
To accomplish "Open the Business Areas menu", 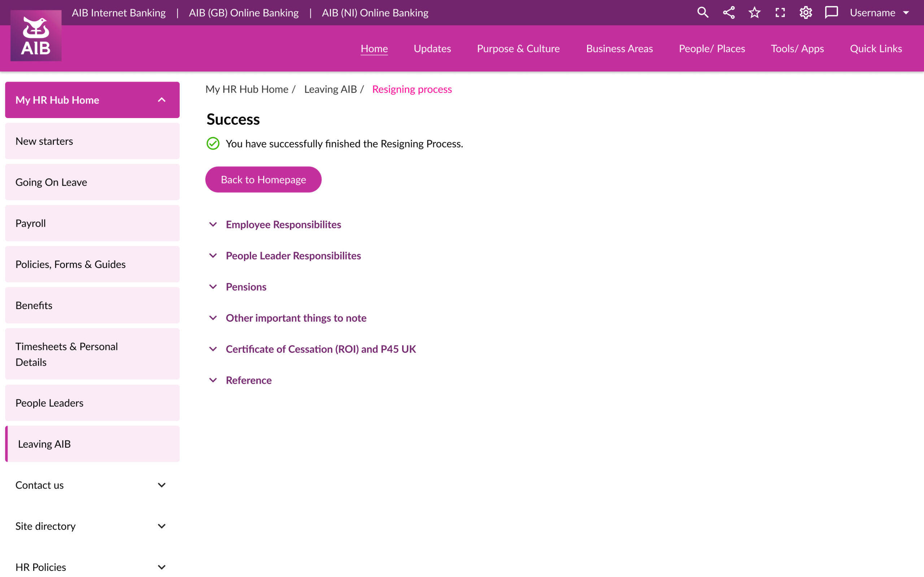I will click(x=619, y=48).
